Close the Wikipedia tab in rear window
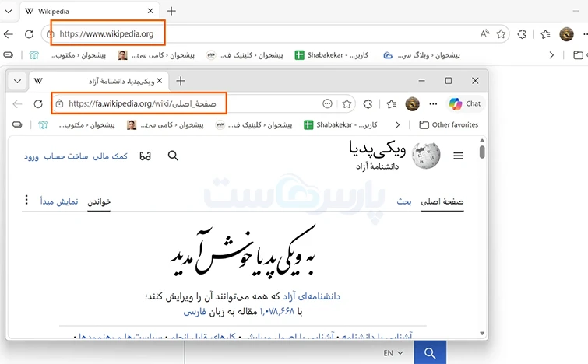Screen dimensions: 588x364 coord(150,11)
